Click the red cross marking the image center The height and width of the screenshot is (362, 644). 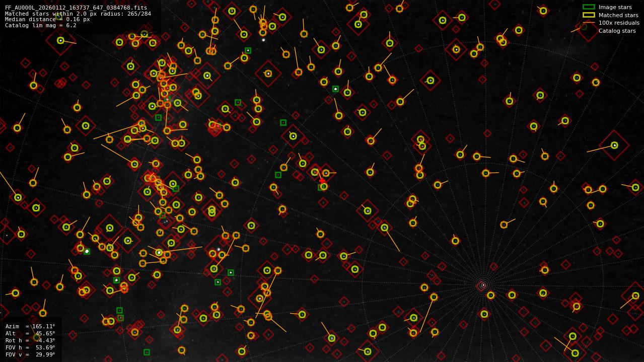click(322, 181)
